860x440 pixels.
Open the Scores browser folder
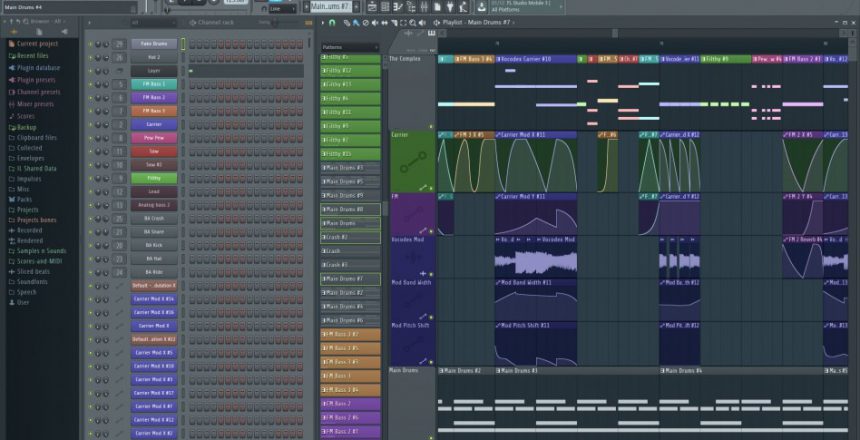pyautogui.click(x=22, y=116)
